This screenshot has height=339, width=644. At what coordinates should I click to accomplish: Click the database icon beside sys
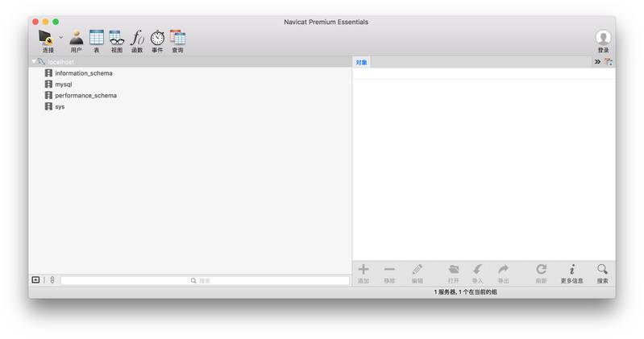pos(48,106)
